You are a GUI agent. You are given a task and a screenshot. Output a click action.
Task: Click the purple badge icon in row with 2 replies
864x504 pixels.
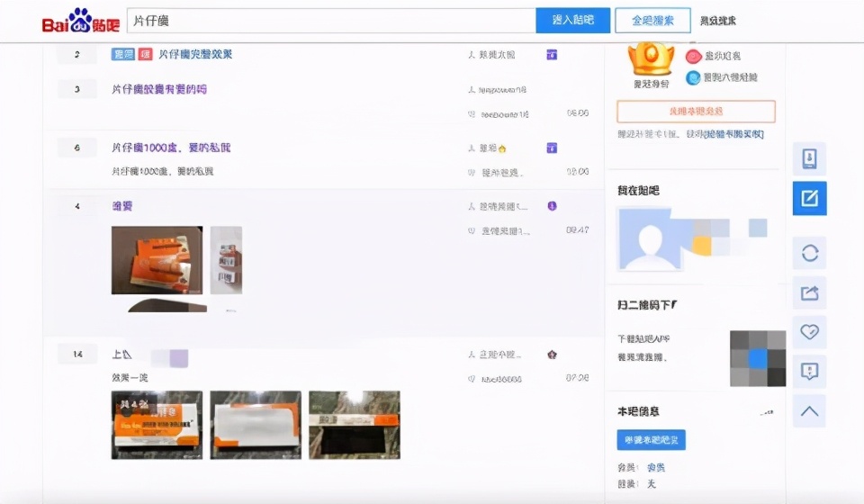click(552, 55)
